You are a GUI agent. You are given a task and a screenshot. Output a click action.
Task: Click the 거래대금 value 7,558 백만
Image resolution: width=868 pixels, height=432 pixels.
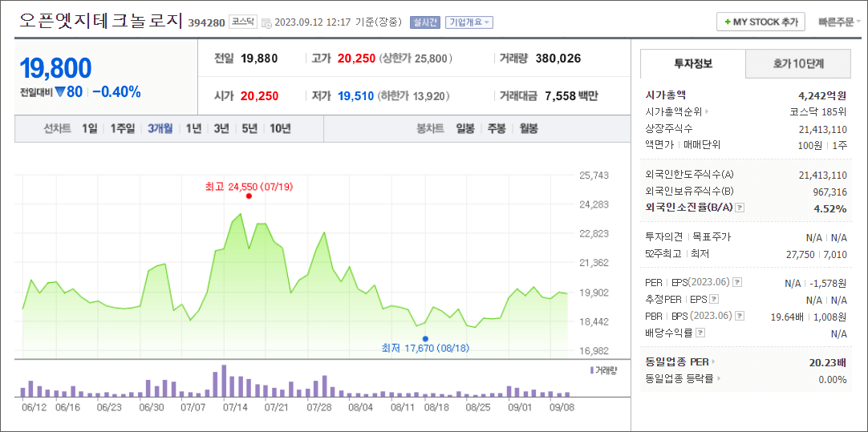[x=572, y=96]
